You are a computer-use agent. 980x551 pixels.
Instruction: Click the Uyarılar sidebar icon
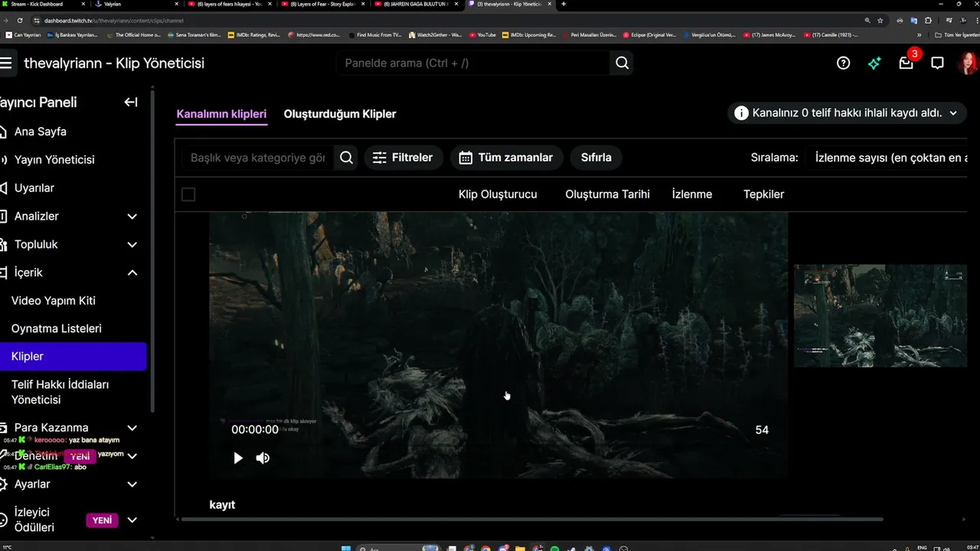click(4, 187)
